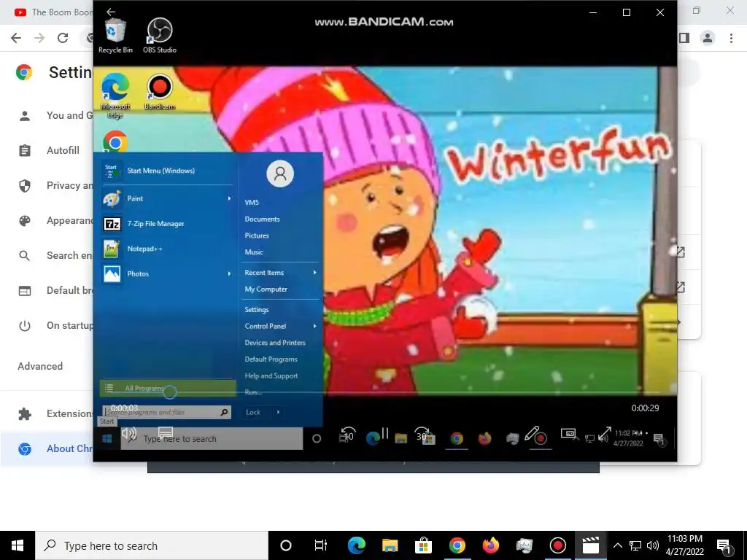Minimize the video player window
The height and width of the screenshot is (560, 747).
tap(593, 12)
